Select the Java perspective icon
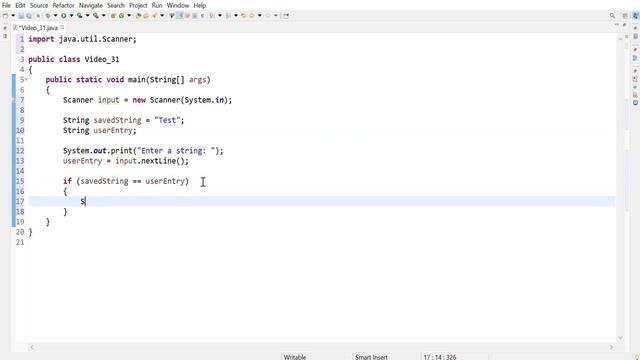 (636, 16)
